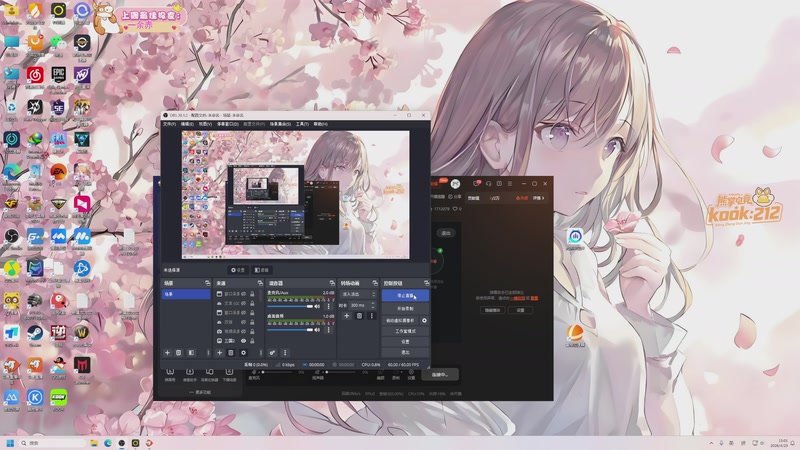Add a transition with Scene Transitions plus icon
Screen dimensions: 800x450
(x=346, y=316)
